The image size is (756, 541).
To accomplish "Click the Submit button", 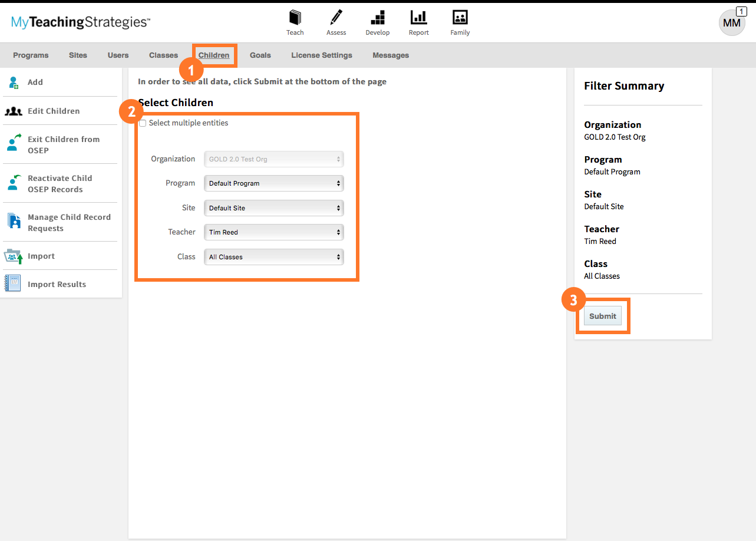I will [602, 316].
